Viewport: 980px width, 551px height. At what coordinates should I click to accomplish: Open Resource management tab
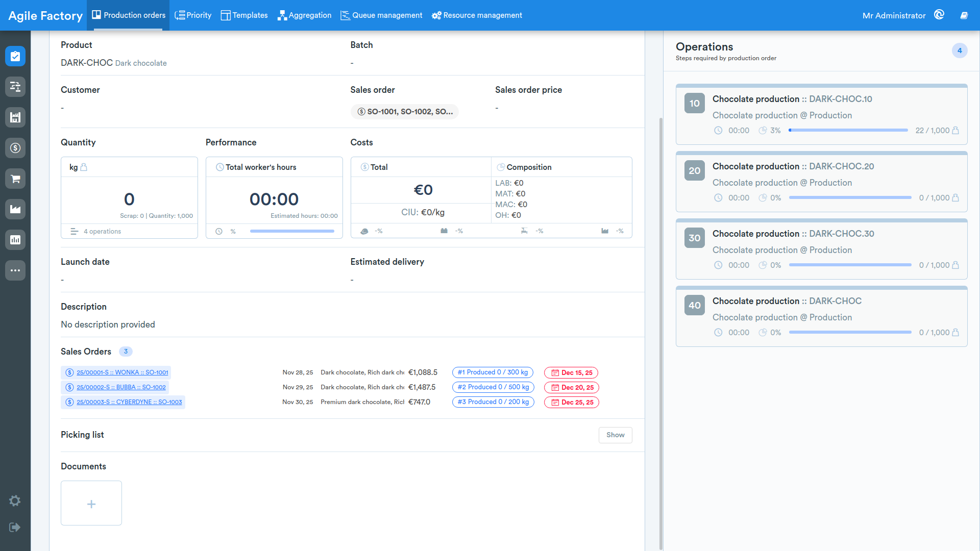(477, 15)
